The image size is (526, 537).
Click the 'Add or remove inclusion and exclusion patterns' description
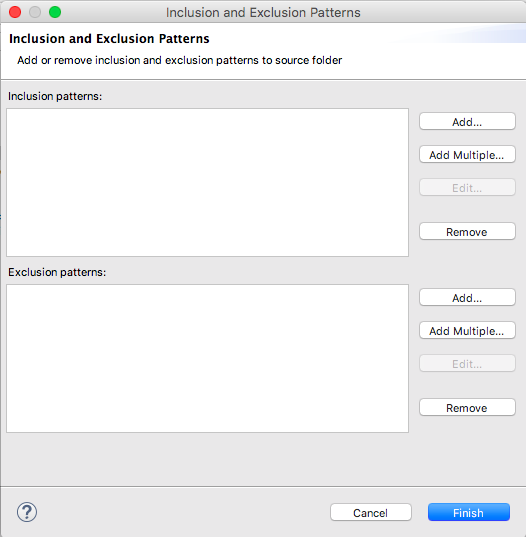tap(180, 60)
